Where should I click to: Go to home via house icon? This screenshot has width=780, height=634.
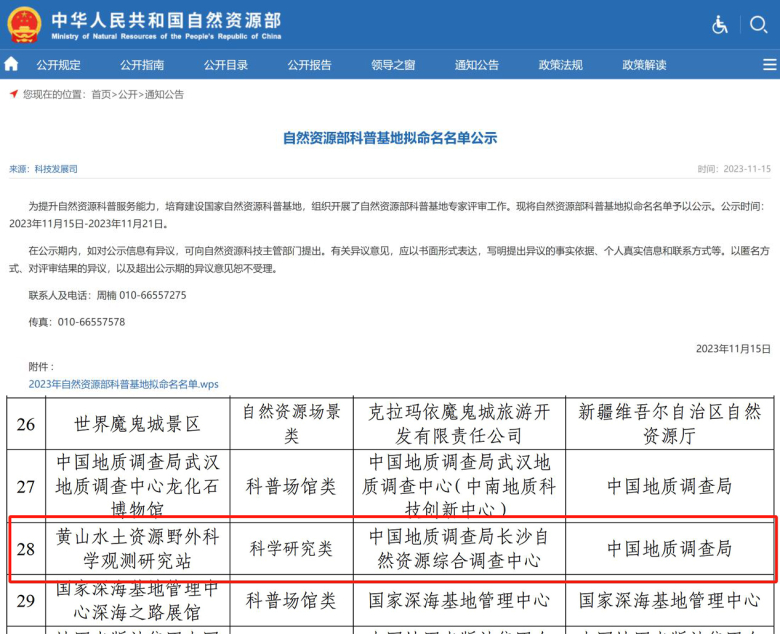click(x=11, y=64)
